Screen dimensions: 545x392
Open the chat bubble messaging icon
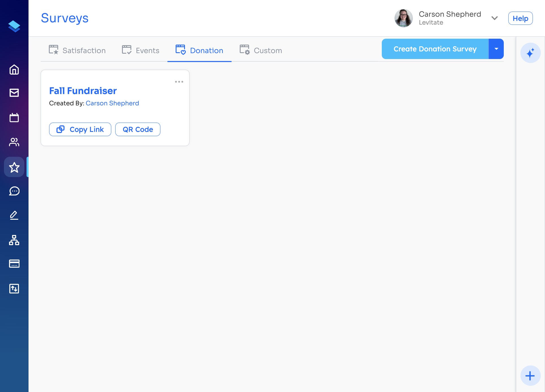pyautogui.click(x=14, y=191)
